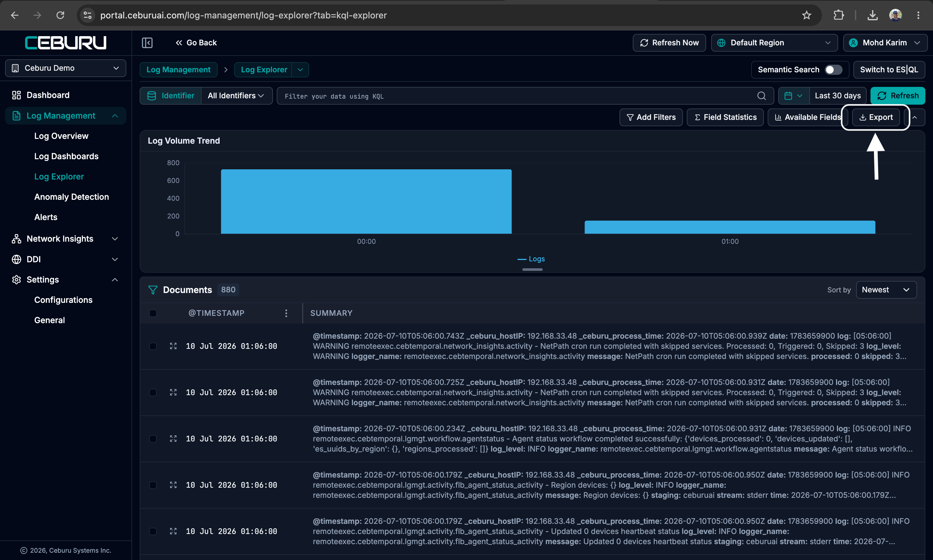Expand log entry at 05:06:00.743Z
Screen dimensions: 933x560
point(173,346)
